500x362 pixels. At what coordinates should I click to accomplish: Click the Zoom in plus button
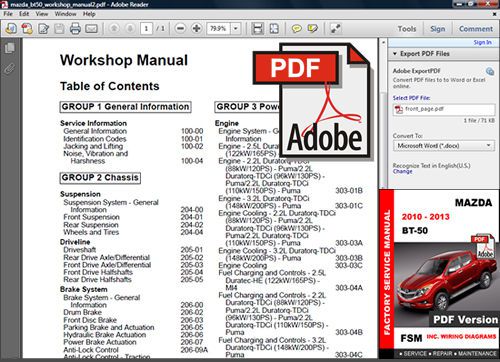[197, 29]
